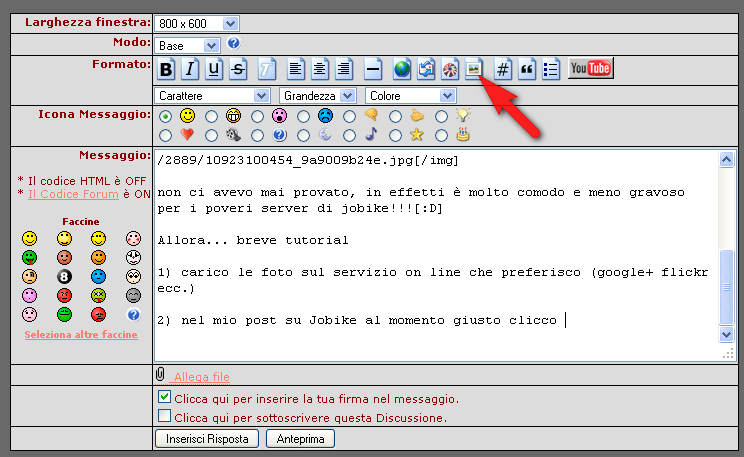The width and height of the screenshot is (744, 457).
Task: Insert an image with the picture icon
Action: [x=474, y=70]
